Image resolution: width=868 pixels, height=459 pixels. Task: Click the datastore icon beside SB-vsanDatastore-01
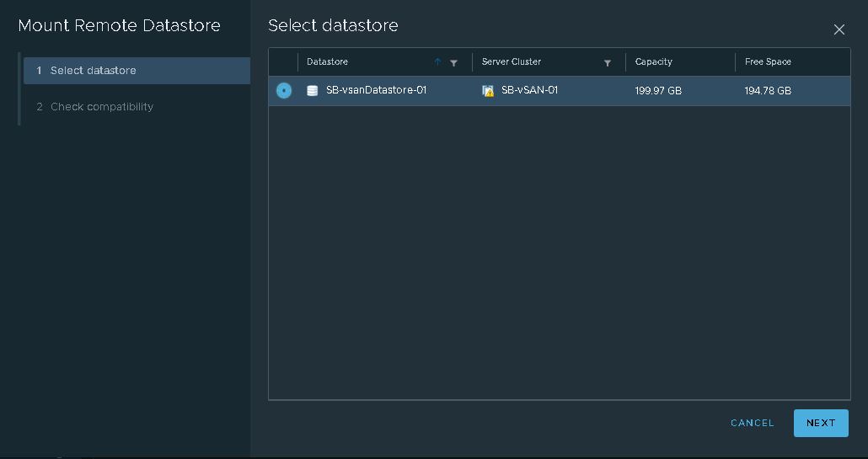point(312,91)
